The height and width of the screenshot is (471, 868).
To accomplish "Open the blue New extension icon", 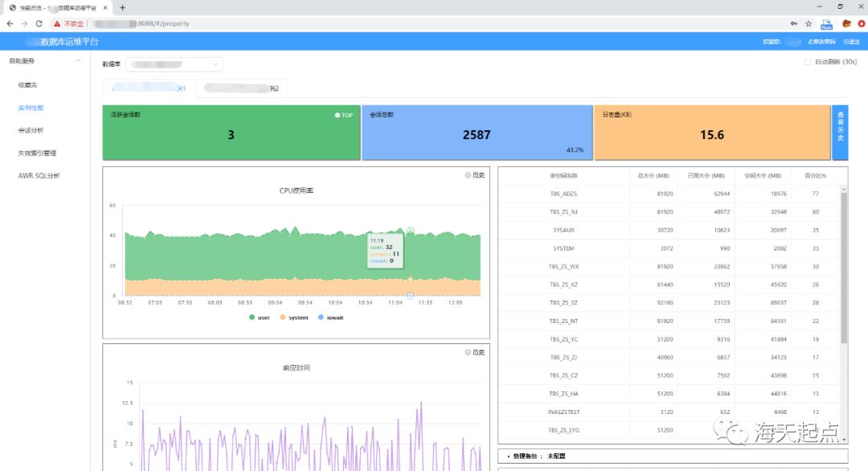I will coord(826,24).
